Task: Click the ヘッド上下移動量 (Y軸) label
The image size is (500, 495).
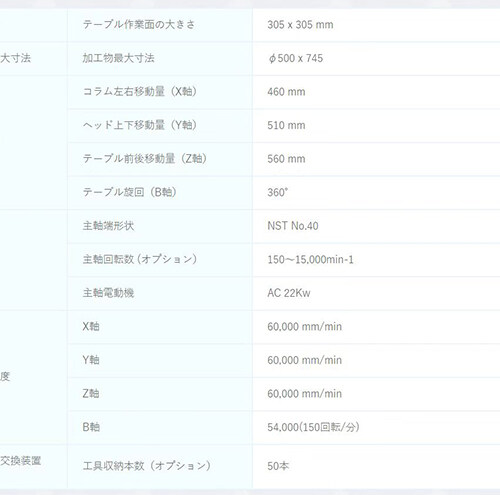Action: coord(140,125)
